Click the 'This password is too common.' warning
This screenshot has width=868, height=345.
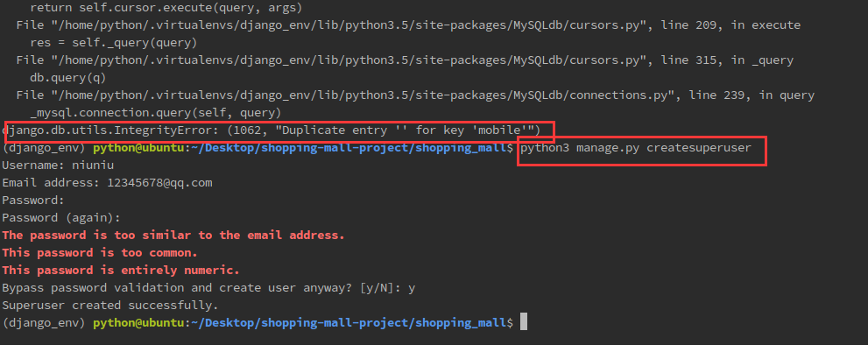click(100, 253)
